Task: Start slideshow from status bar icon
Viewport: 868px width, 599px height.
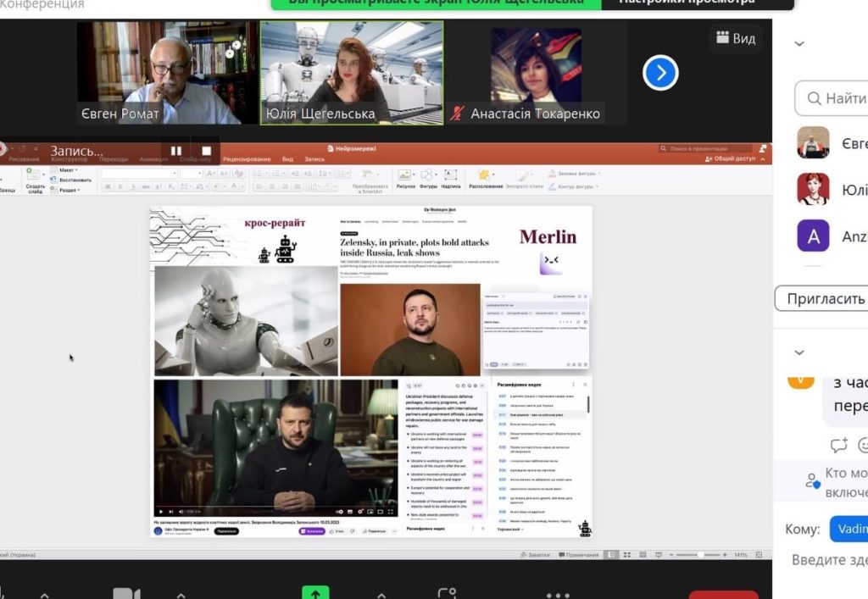Action: click(x=658, y=554)
